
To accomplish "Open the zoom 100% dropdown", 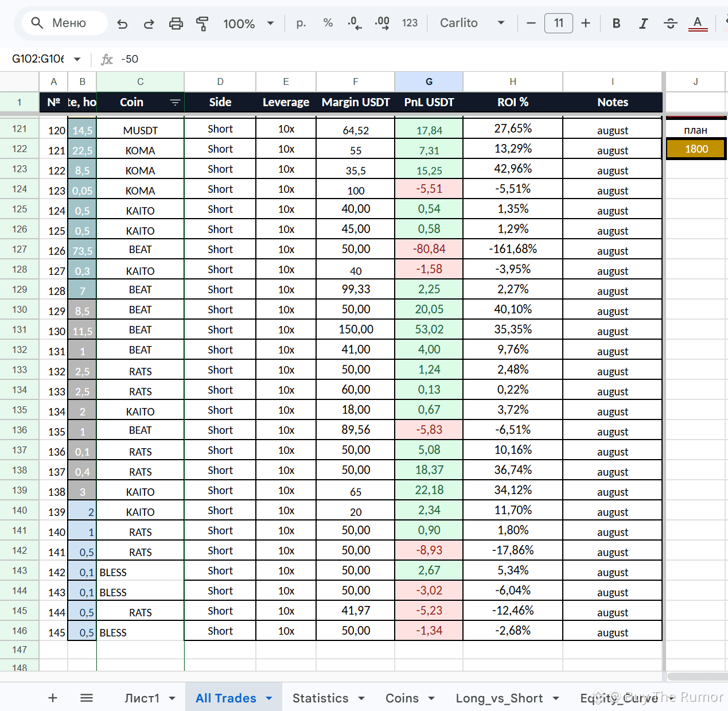I will point(249,24).
